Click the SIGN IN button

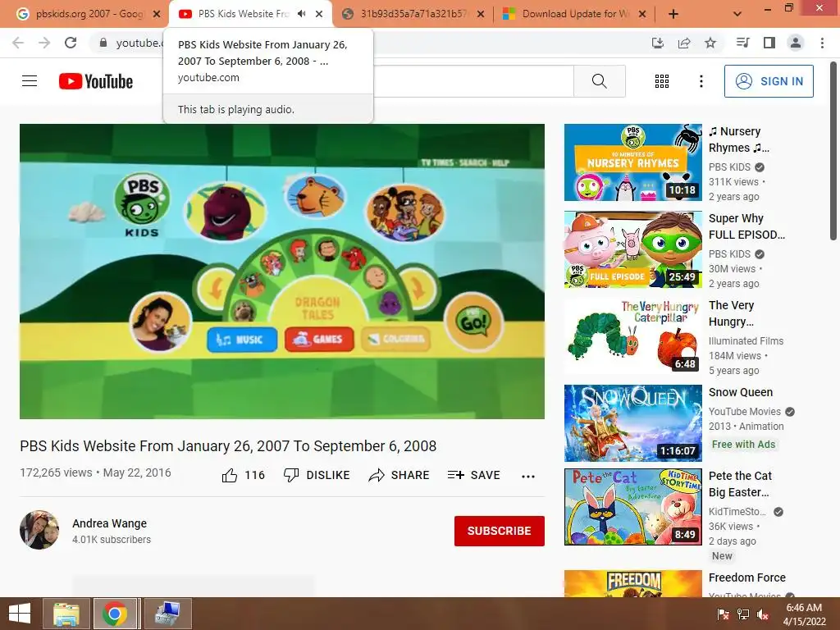[x=769, y=81]
